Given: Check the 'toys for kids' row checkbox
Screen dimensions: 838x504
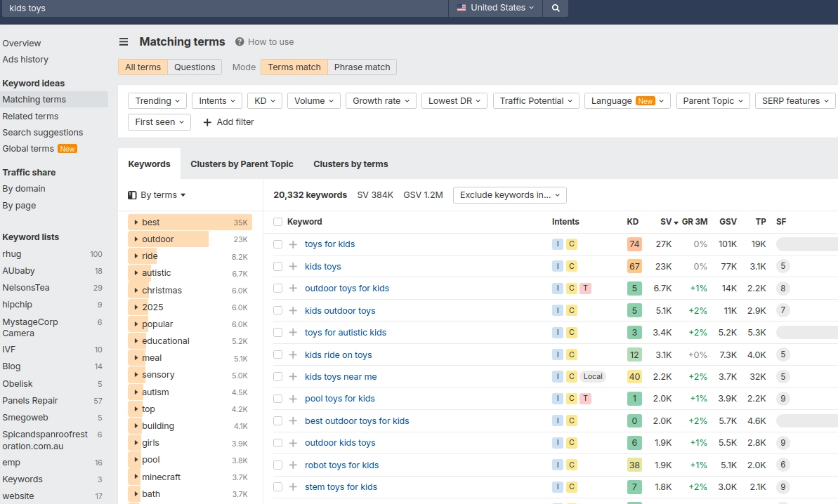Looking at the screenshot, I should [x=277, y=244].
